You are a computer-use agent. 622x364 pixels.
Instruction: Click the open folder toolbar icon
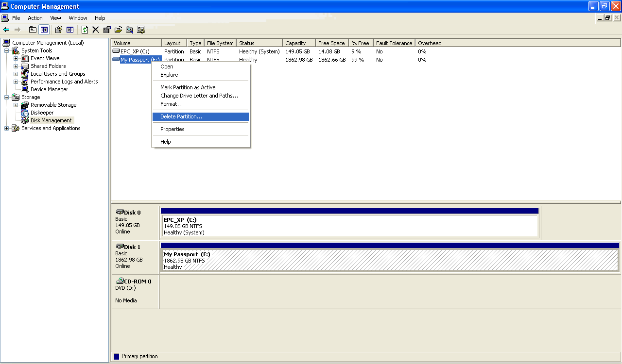[118, 30]
